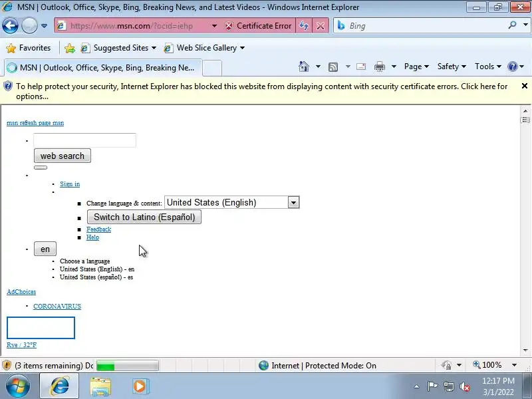Open the Help link on the page
Viewport: 532px width, 399px height.
92,237
